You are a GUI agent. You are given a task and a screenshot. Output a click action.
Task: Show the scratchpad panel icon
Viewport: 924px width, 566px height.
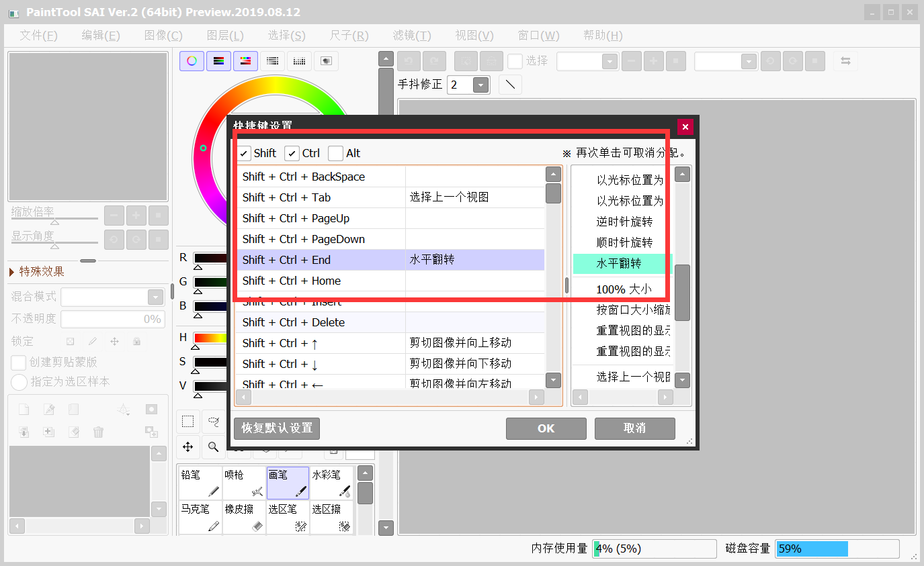tap(326, 61)
